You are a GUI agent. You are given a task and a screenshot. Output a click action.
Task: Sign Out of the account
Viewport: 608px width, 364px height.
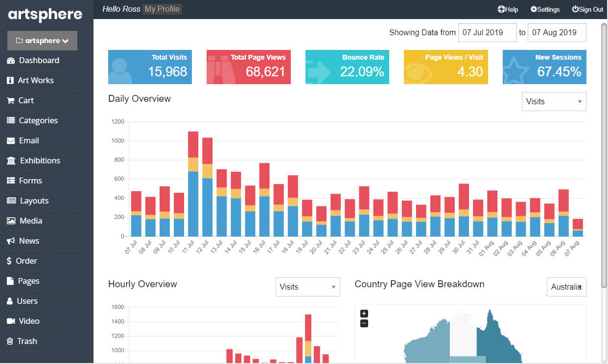click(x=587, y=9)
